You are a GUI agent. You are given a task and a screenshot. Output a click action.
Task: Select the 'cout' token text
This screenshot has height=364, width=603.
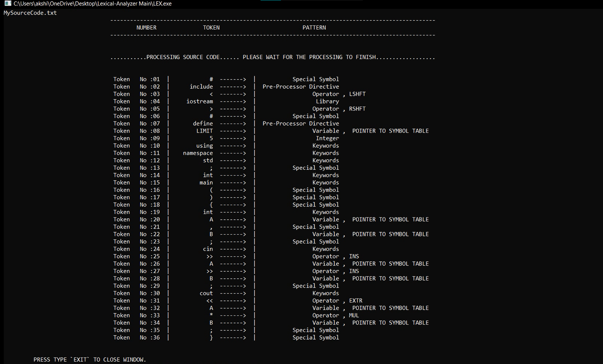click(x=206, y=293)
